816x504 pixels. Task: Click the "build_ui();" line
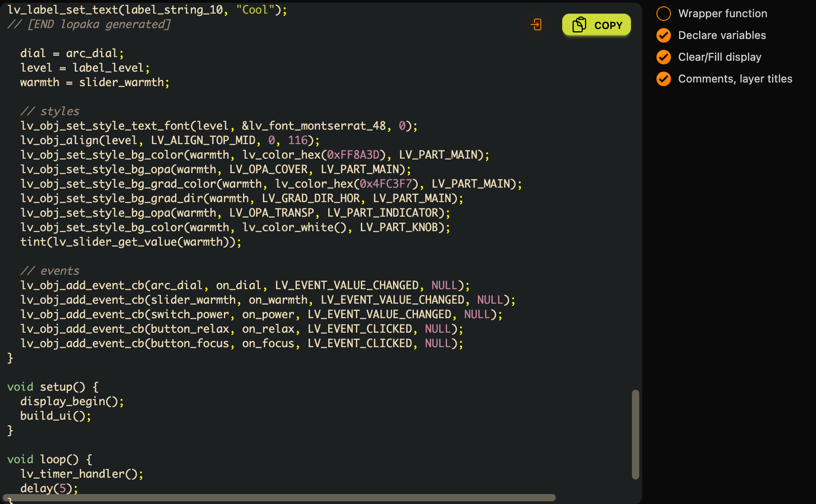tap(56, 416)
